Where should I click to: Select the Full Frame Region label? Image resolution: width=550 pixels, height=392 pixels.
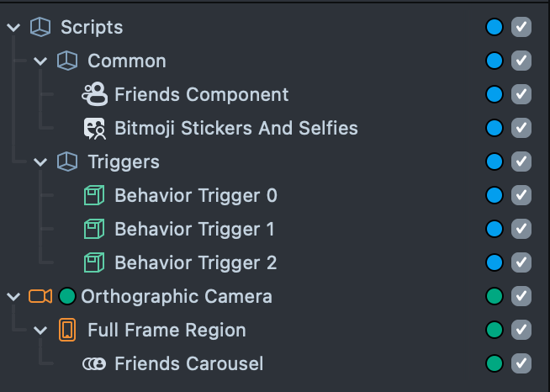click(167, 330)
